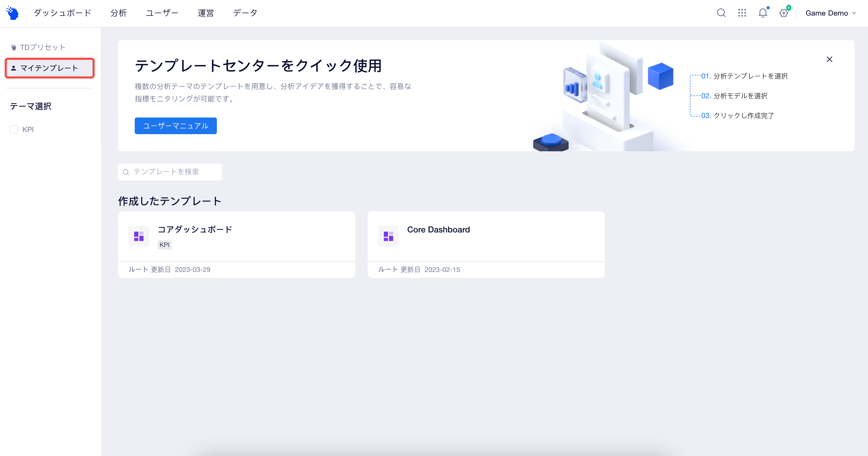
Task: Open the search magnifier icon in the header
Action: click(721, 13)
